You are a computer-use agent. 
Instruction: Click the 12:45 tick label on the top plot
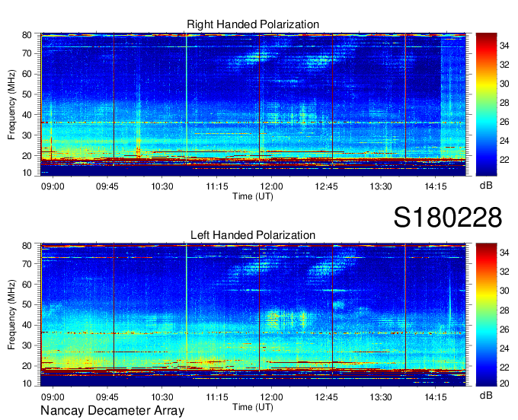tap(326, 186)
